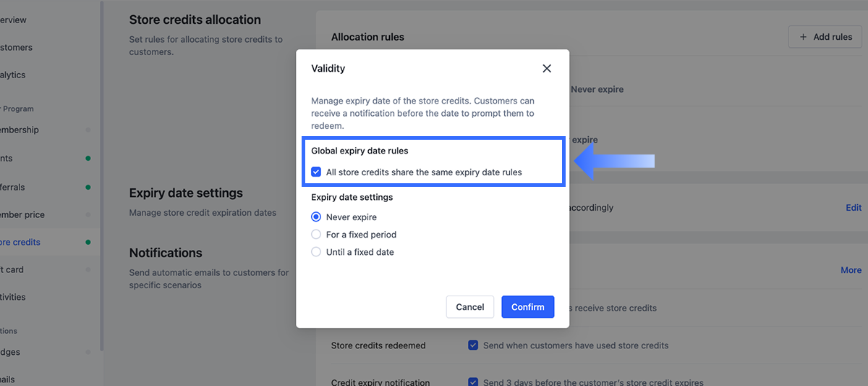The image size is (868, 386).
Task: Go to the Referrals sidebar item
Action: pyautogui.click(x=13, y=187)
